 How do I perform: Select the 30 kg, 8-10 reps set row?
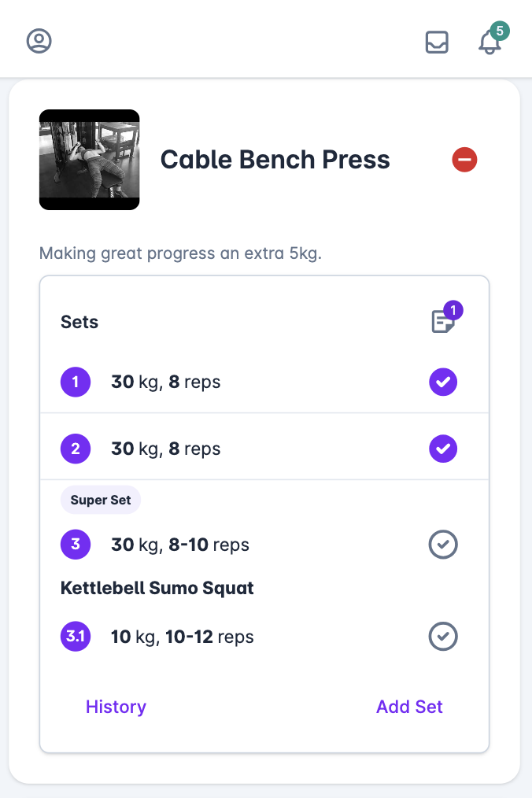click(264, 545)
